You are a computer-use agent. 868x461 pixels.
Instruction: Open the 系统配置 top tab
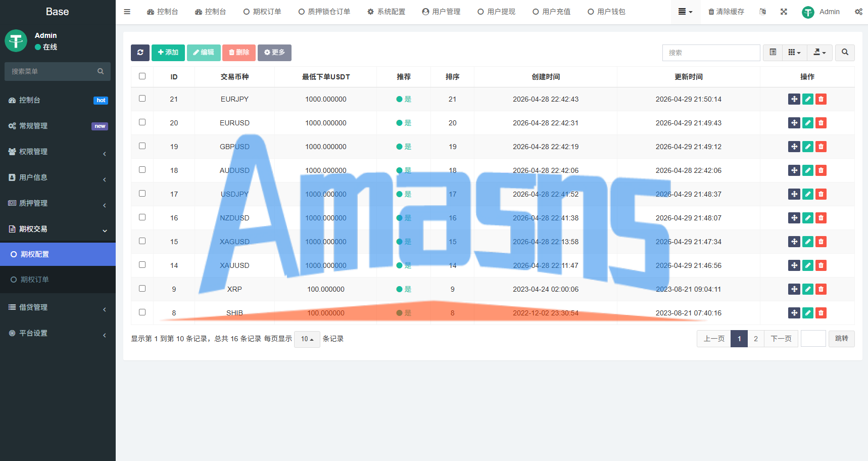pyautogui.click(x=387, y=12)
